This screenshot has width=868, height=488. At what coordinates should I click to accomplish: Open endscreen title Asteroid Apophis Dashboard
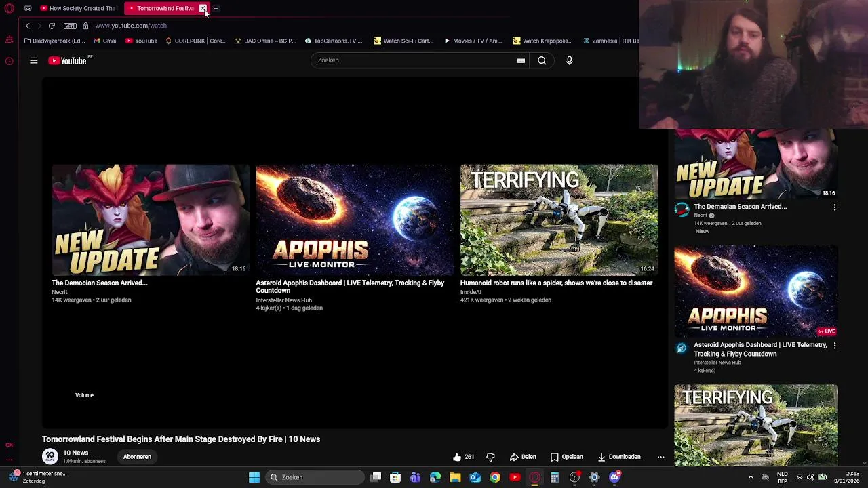(x=350, y=287)
